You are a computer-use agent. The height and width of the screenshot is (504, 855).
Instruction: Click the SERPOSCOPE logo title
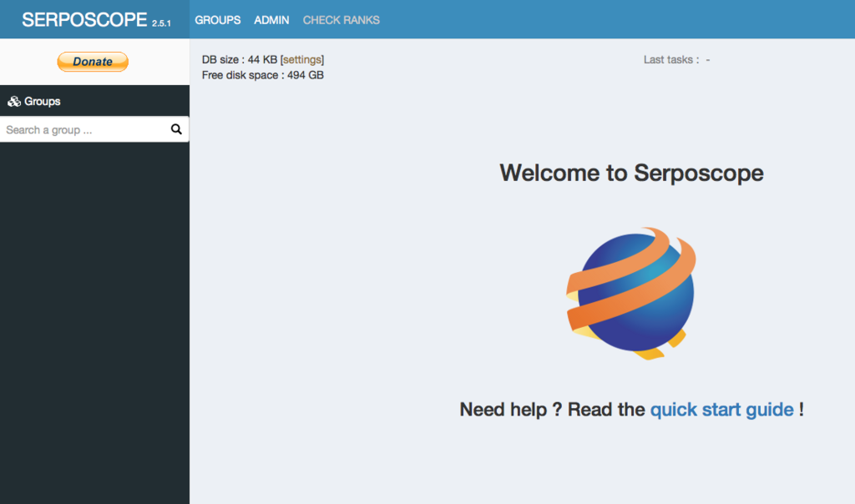(84, 20)
